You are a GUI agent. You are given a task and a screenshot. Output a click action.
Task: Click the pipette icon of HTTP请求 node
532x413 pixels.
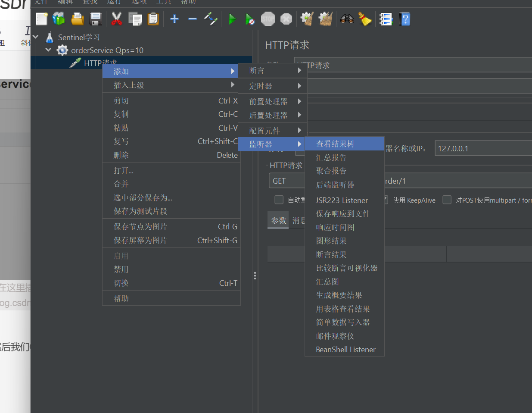coord(75,63)
